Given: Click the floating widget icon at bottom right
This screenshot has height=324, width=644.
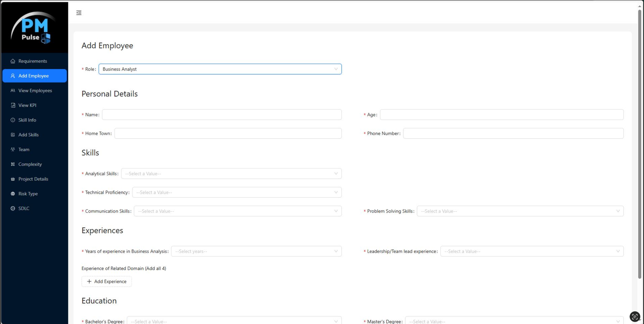Looking at the screenshot, I should [634, 316].
